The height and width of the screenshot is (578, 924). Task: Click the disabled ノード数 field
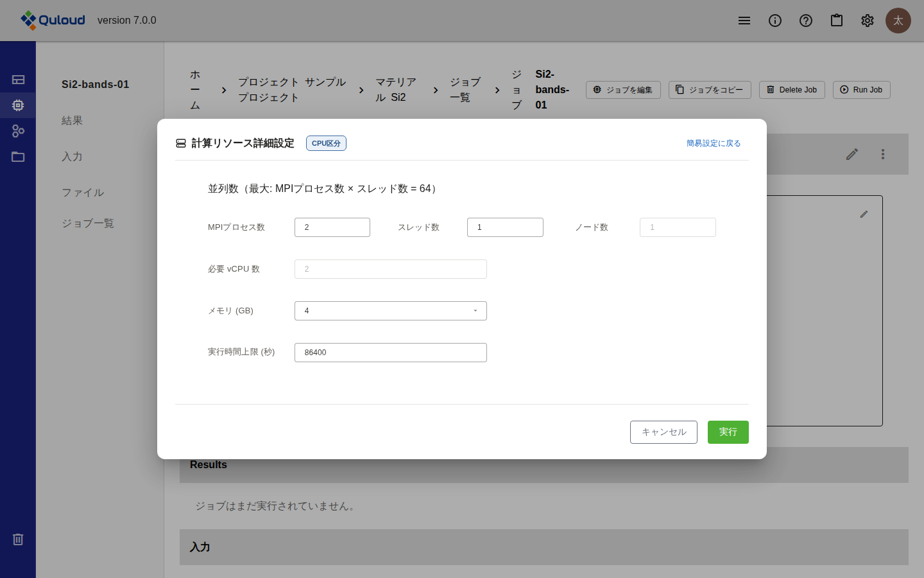tap(678, 227)
